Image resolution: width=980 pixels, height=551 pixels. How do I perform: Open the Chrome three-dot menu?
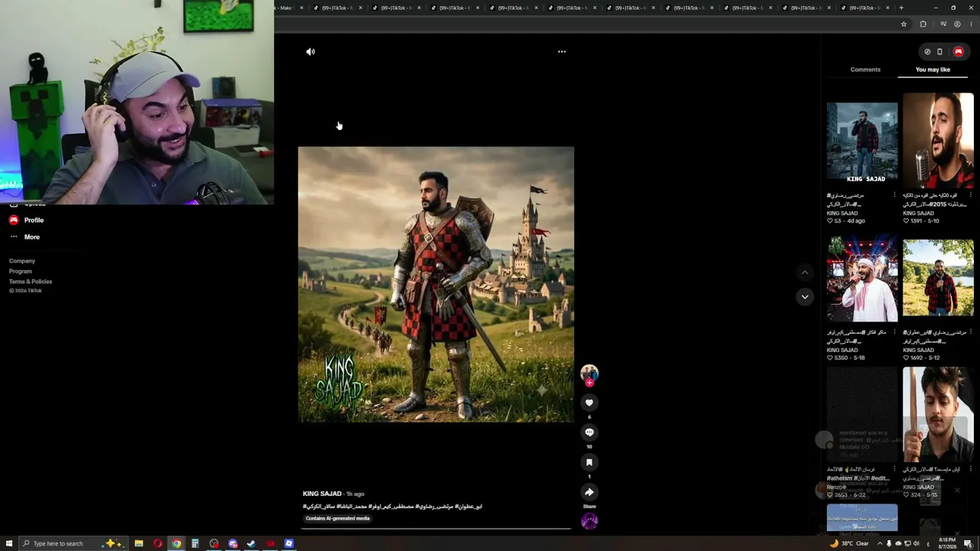971,24
